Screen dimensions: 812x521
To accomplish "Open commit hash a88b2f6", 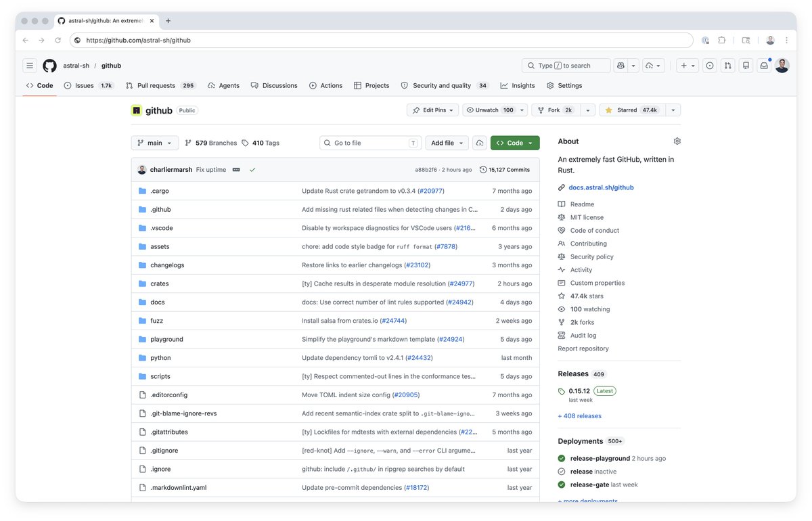I will coord(426,170).
